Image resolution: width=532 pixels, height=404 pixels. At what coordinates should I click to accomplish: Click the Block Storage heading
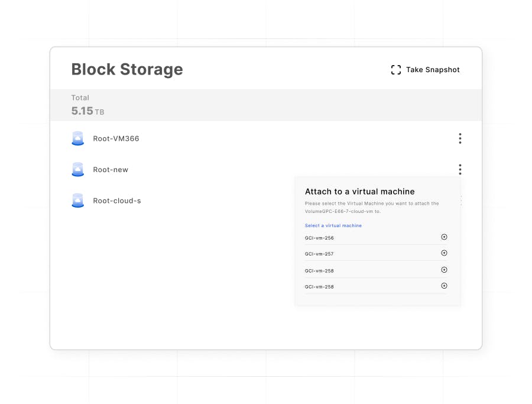click(127, 69)
